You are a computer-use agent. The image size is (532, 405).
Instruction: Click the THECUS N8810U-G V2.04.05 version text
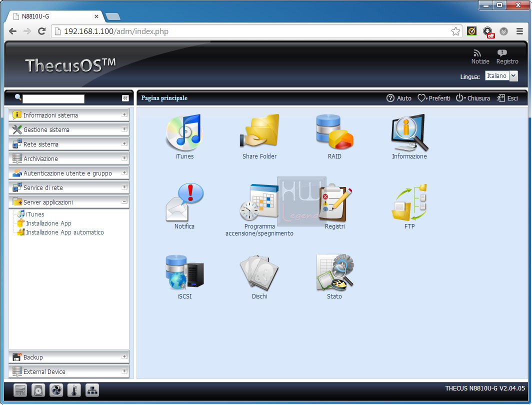point(485,388)
